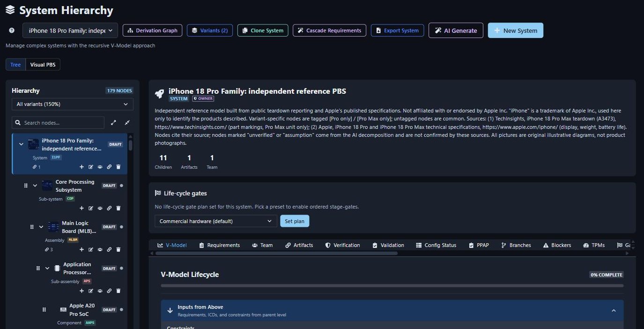
Task: Delete the iPhone 18 Pro Family node
Action: tap(118, 167)
